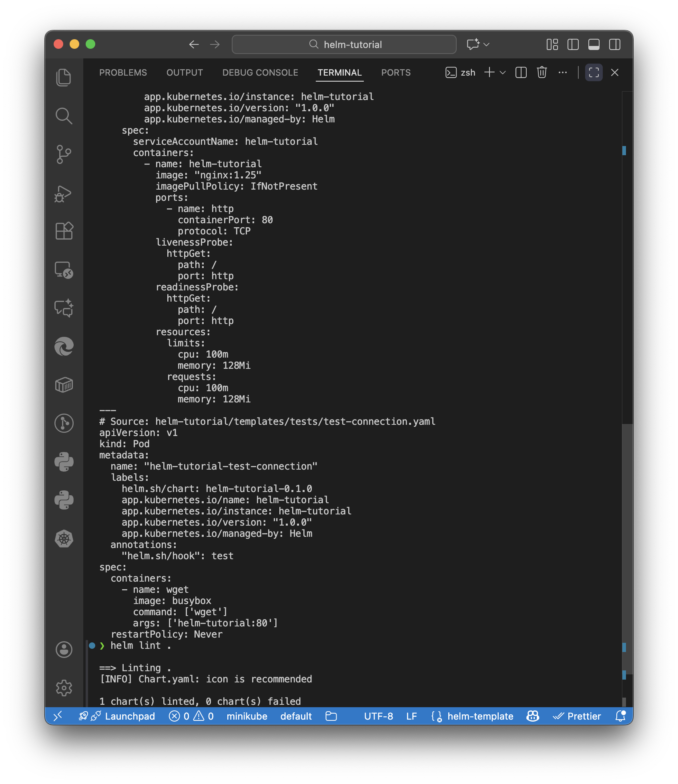This screenshot has height=784, width=678.
Task: Toggle bottom panel visibility
Action: click(x=594, y=44)
